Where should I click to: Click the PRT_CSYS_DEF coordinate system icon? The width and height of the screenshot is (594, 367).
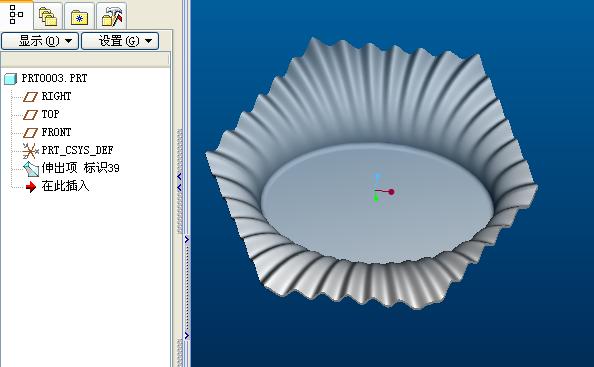coord(30,151)
